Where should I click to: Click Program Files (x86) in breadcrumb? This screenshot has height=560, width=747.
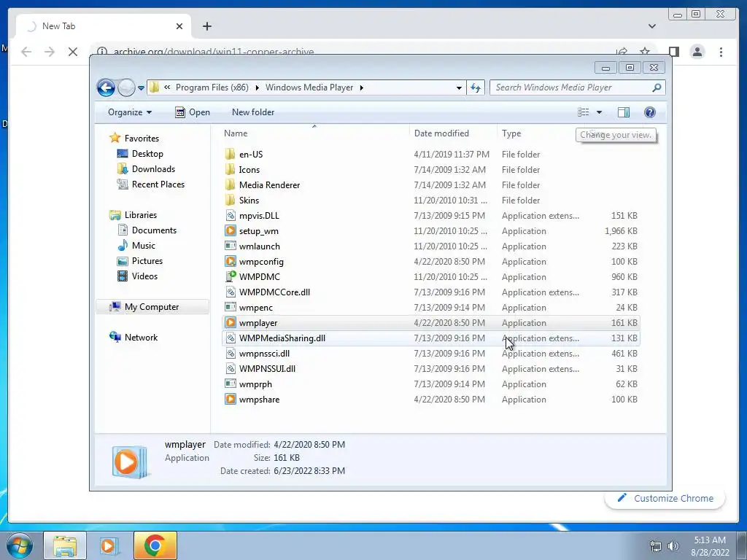[x=212, y=87]
